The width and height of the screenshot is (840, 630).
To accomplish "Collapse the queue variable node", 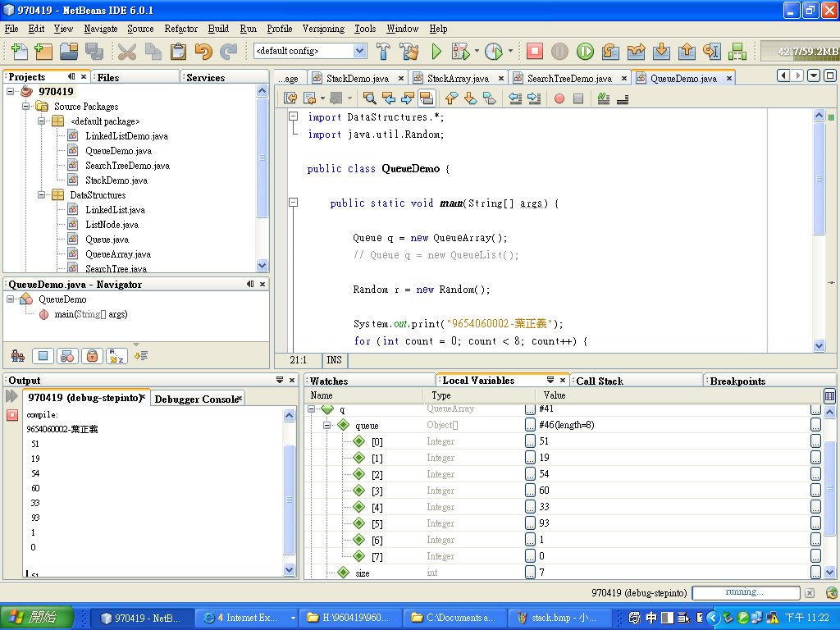I will click(x=326, y=426).
